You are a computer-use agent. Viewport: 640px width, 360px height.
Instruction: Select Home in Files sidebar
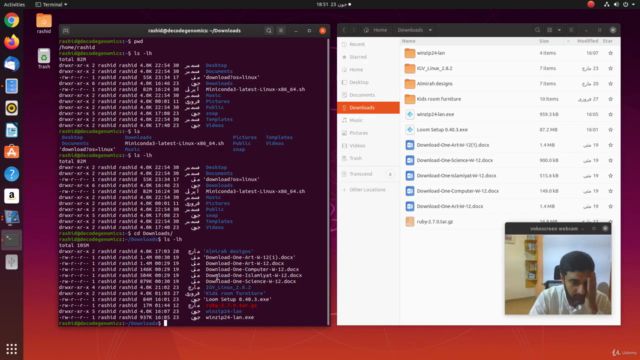(368, 69)
